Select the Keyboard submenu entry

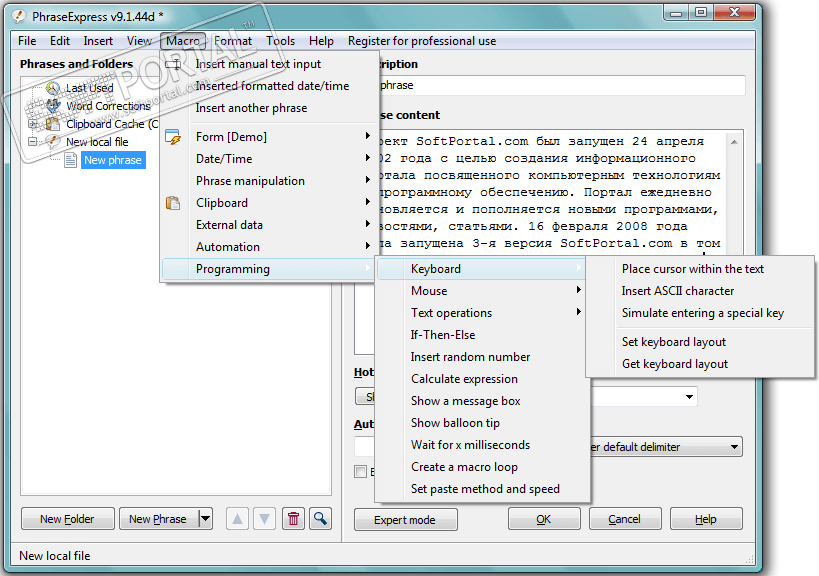tap(482, 269)
